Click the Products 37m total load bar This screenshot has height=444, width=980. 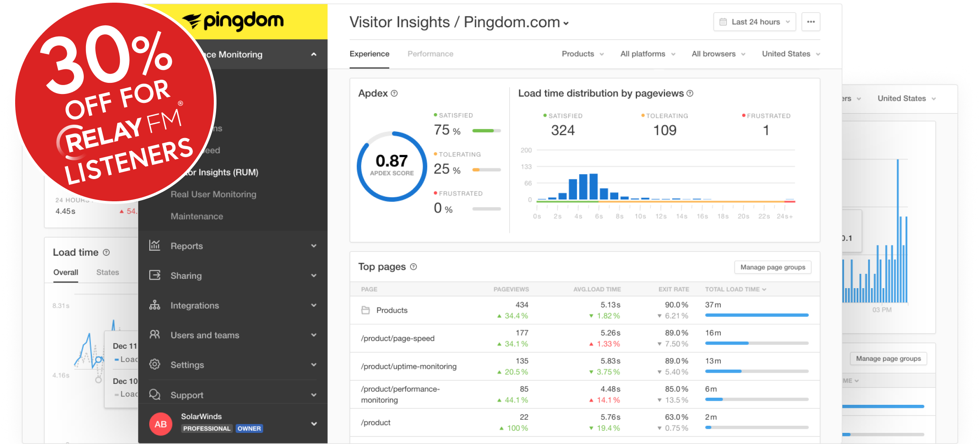(757, 315)
